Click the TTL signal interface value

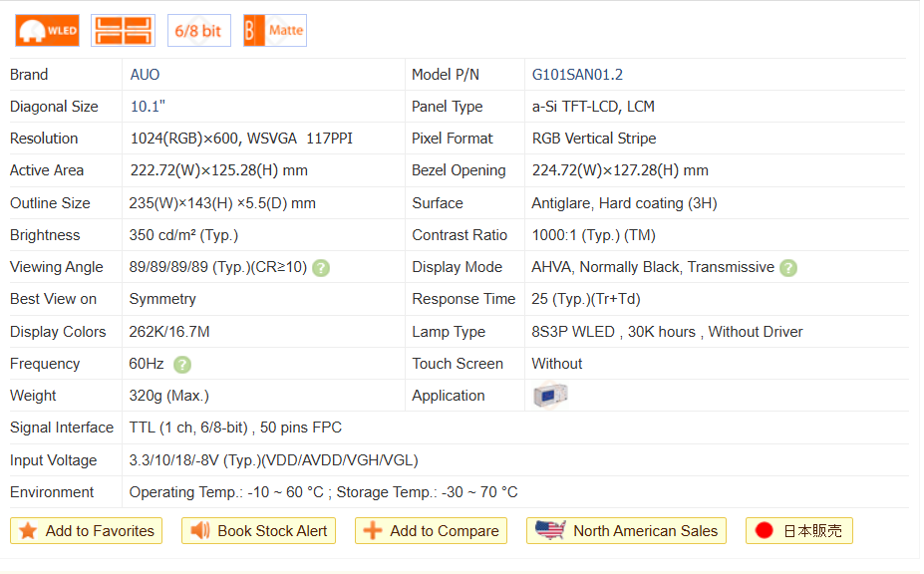click(x=235, y=428)
